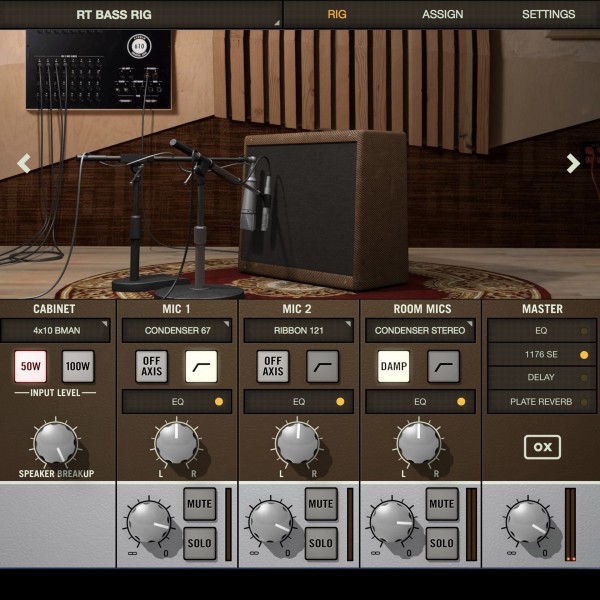Open Mic 1 EQ

click(177, 401)
